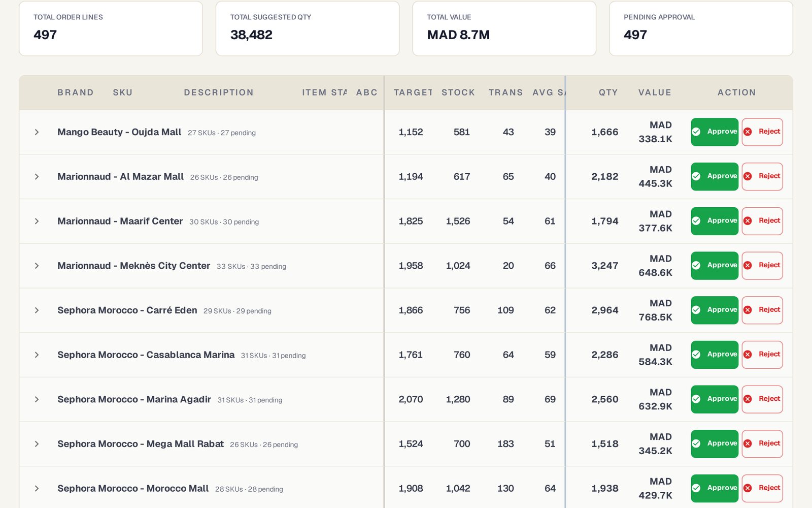812x508 pixels.
Task: Click reject X icon for Mega Mall Rabat
Action: point(748,443)
